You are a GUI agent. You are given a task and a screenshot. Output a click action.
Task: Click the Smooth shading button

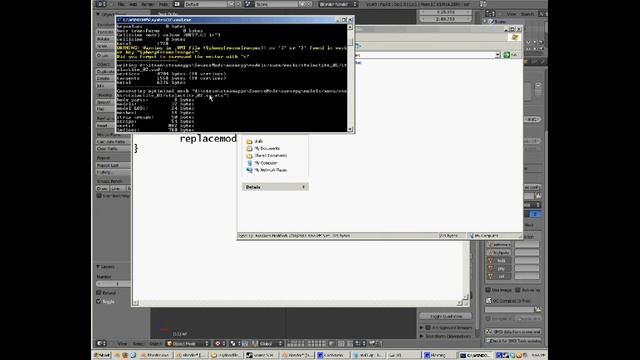(105, 102)
